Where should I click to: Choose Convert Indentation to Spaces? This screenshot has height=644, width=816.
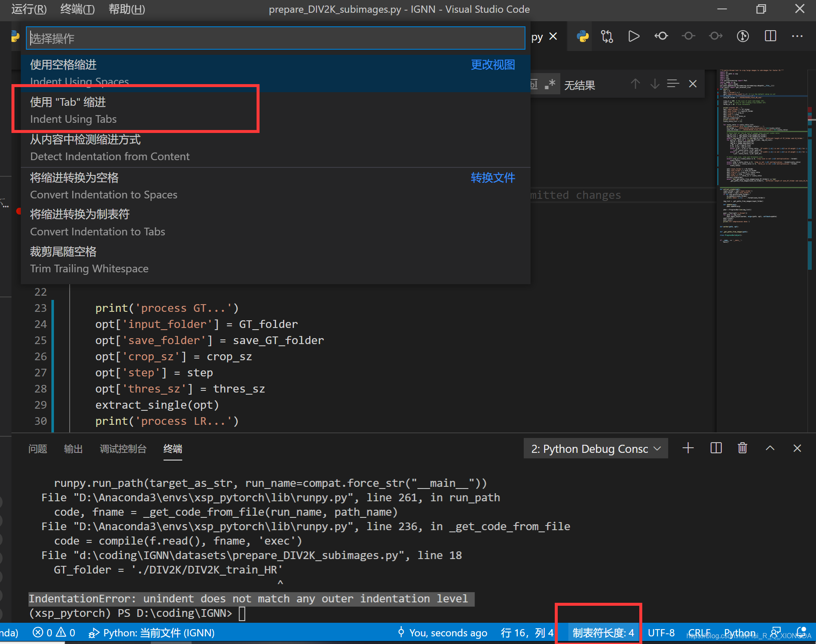pos(276,186)
